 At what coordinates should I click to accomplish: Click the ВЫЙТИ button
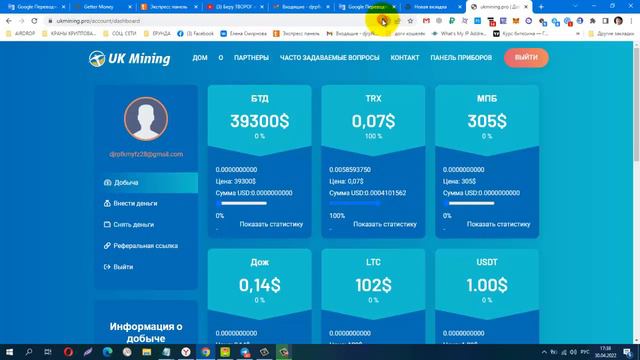[x=526, y=58]
